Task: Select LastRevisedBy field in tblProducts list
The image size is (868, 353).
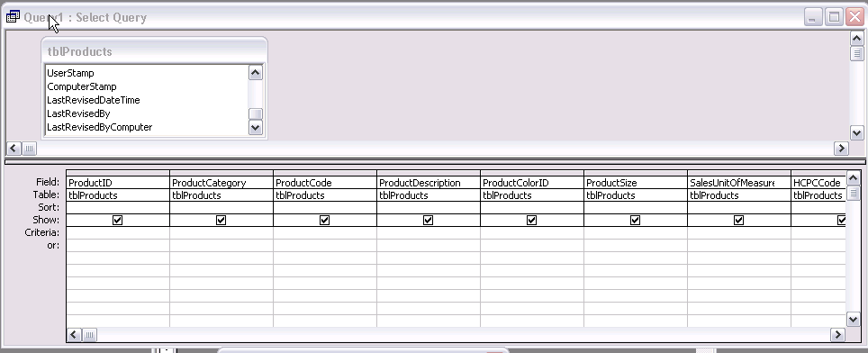Action: tap(146, 113)
